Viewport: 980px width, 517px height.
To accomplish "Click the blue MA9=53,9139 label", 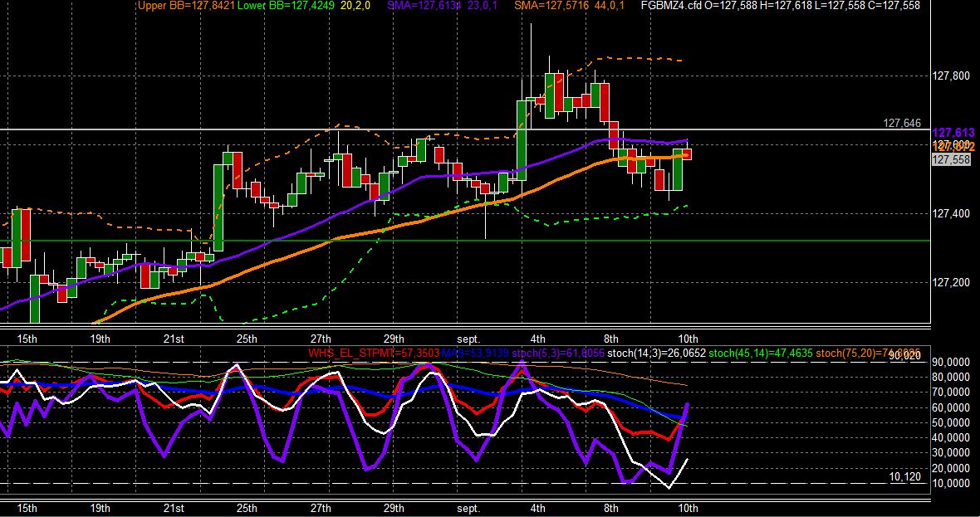I will [475, 354].
